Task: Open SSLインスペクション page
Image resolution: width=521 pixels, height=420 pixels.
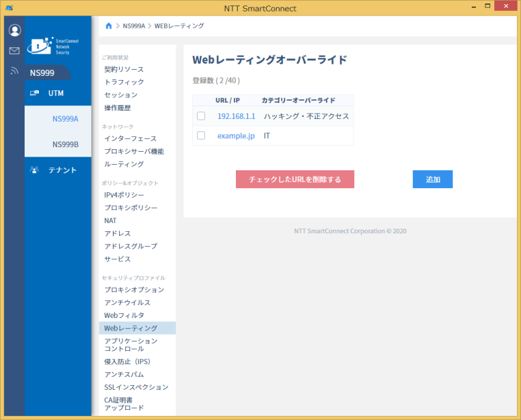Action: tap(136, 387)
